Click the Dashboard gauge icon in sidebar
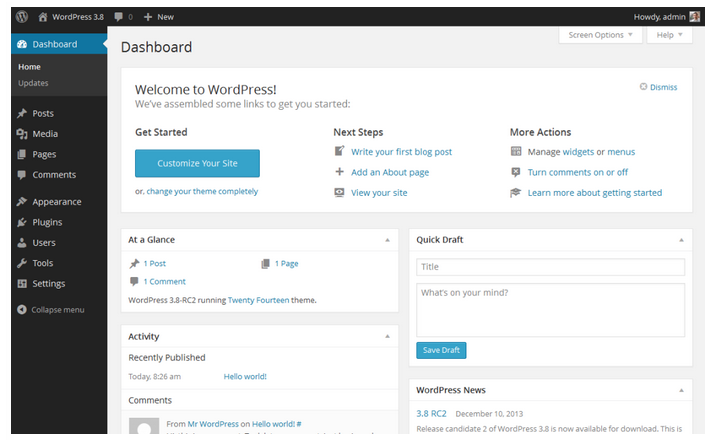Screen dimensions: 717x445 click(x=22, y=44)
